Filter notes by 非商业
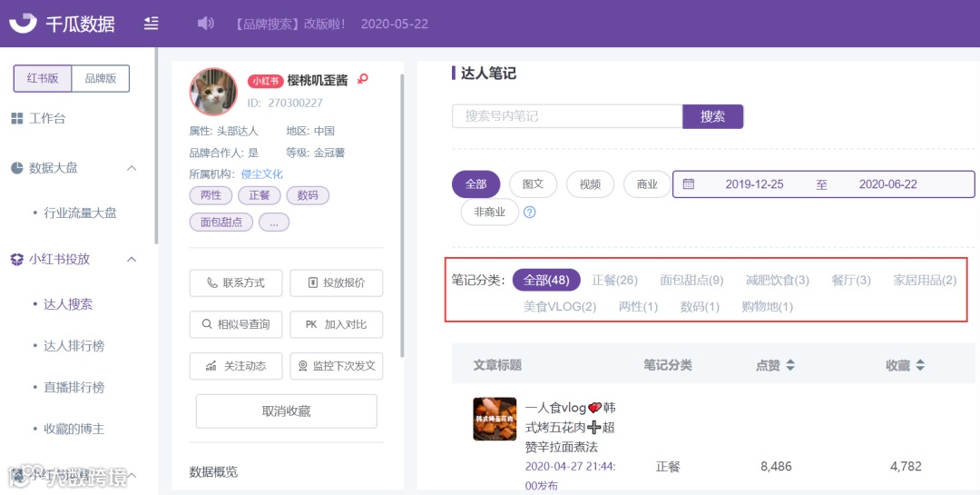The width and height of the screenshot is (980, 495). 489,213
